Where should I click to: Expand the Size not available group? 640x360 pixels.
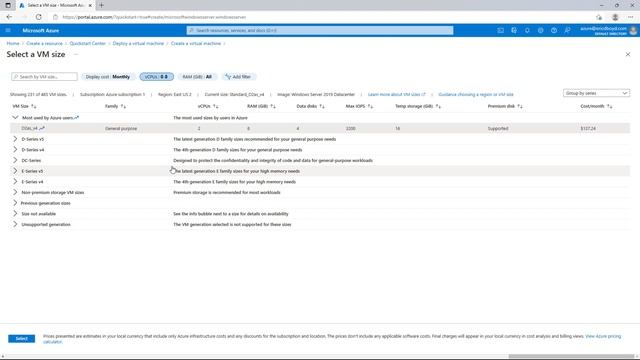(x=15, y=213)
